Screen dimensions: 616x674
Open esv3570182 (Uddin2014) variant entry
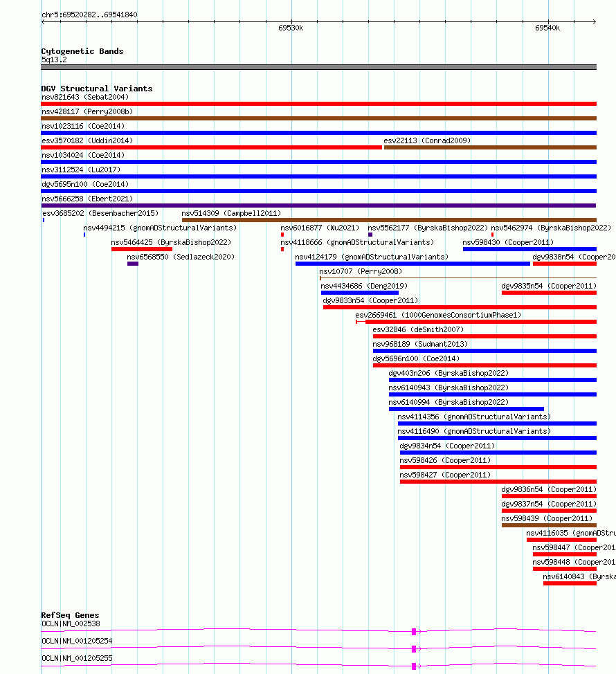tap(87, 141)
